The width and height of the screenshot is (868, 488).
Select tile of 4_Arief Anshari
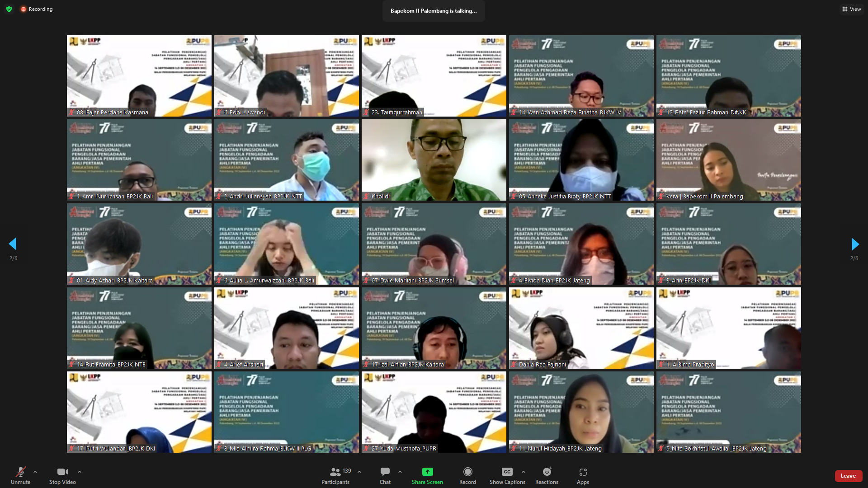pyautogui.click(x=287, y=328)
